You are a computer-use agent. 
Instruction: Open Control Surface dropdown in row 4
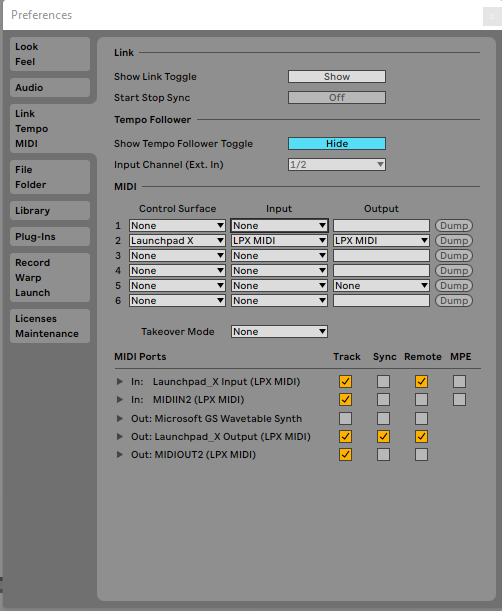click(x=177, y=270)
